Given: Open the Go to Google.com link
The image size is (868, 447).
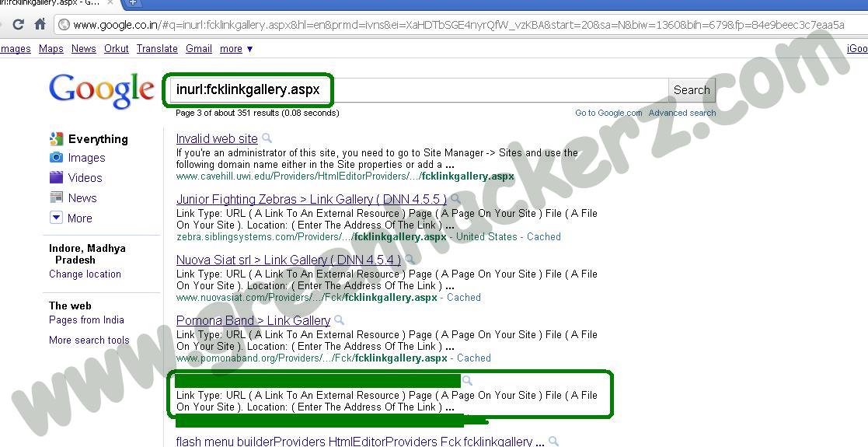Looking at the screenshot, I should click(608, 113).
